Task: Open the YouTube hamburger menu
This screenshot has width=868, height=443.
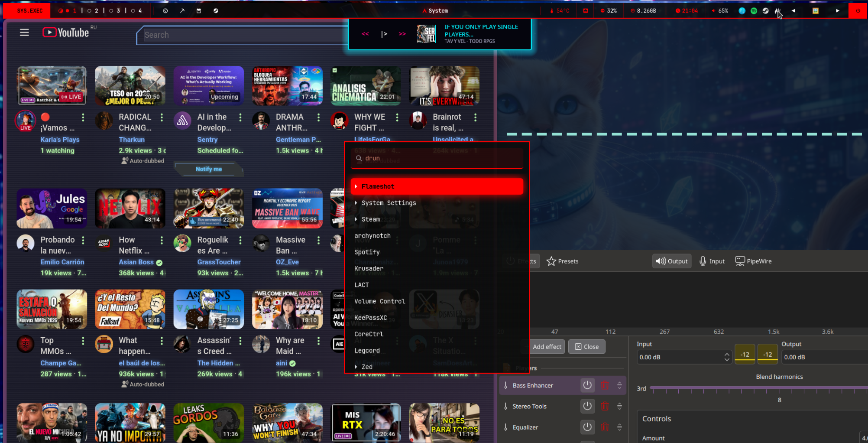Action: coord(24,32)
